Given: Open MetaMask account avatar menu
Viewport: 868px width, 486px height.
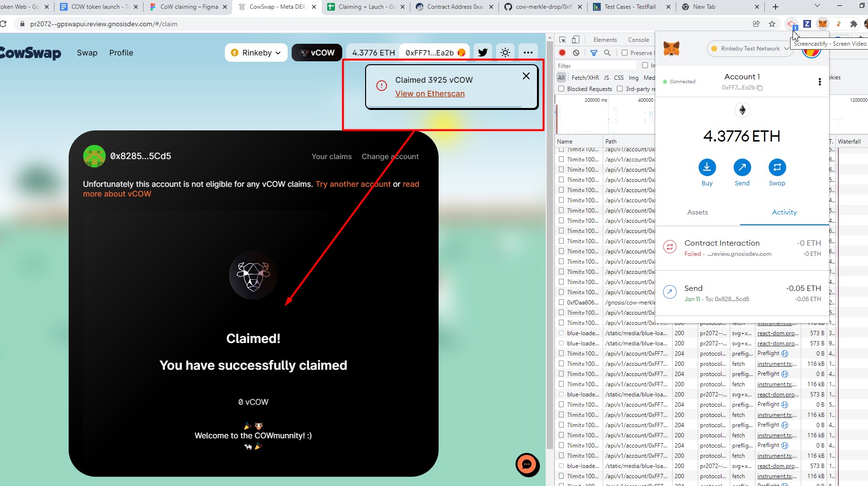Looking at the screenshot, I should tap(811, 50).
